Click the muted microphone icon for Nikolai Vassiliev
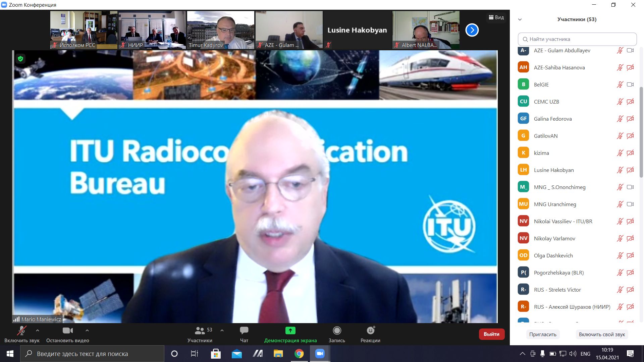 [x=620, y=221]
